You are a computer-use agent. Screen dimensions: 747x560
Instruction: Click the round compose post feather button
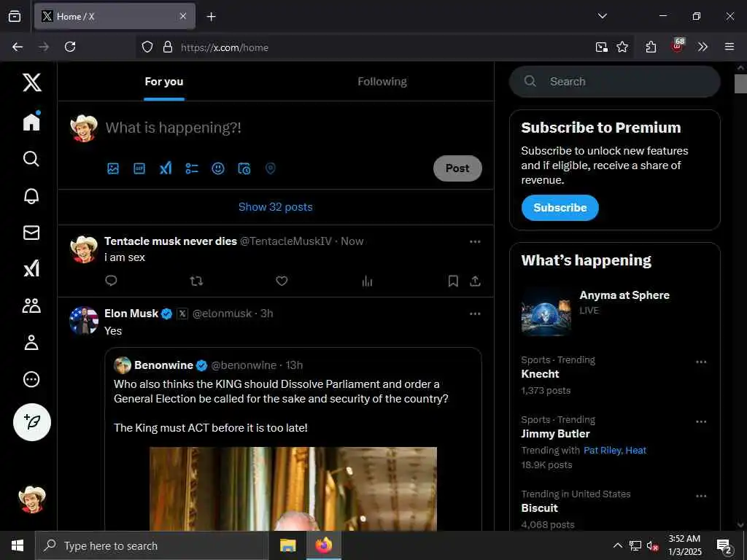pyautogui.click(x=32, y=422)
